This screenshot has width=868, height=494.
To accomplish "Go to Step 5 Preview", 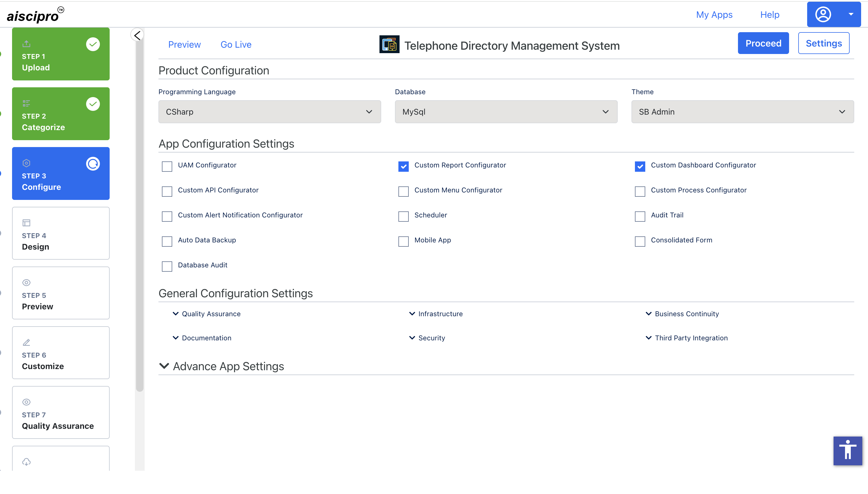I will click(61, 293).
